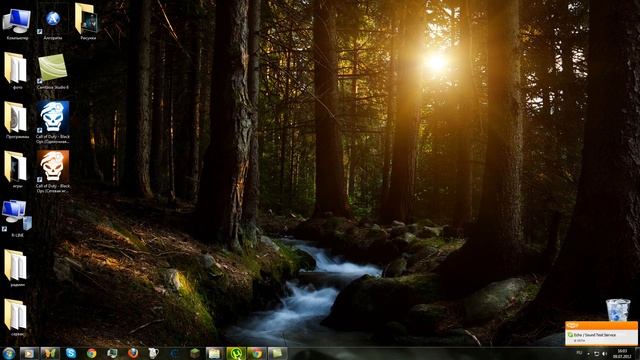Open the Компьютер desktop icon
This screenshot has height=360, width=640.
(x=17, y=24)
